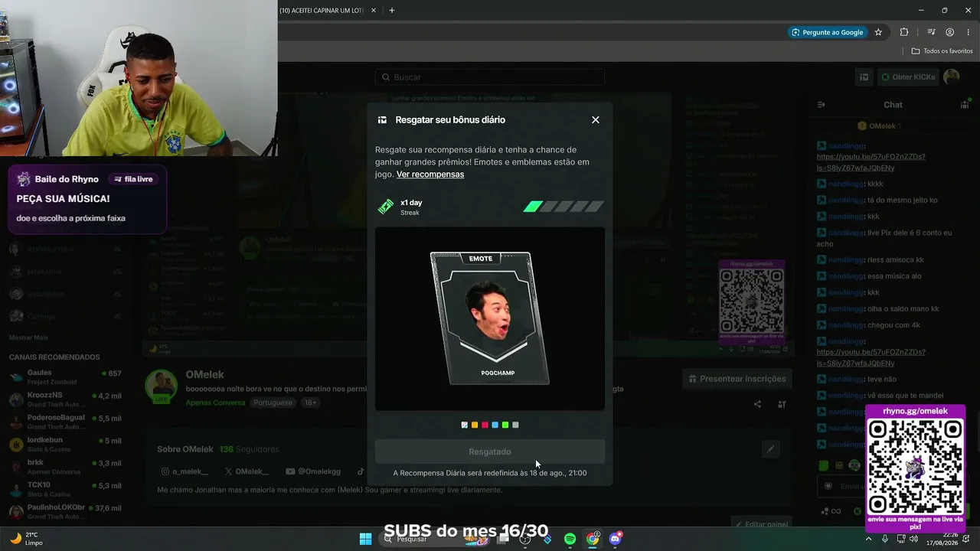Open the Todos os favoritos folder
Screen dimensions: 980x551
(942, 51)
